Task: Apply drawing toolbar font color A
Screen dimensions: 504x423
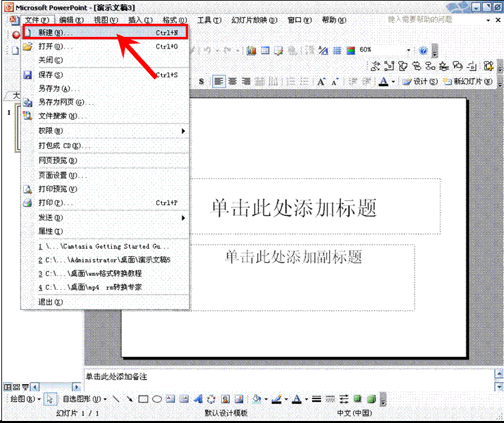Action: [x=296, y=399]
